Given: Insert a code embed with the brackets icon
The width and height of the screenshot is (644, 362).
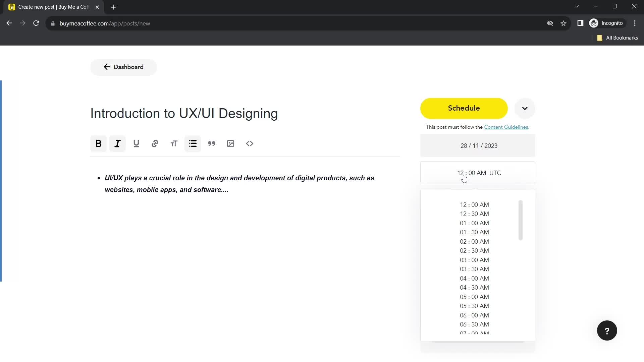Looking at the screenshot, I should 250,144.
